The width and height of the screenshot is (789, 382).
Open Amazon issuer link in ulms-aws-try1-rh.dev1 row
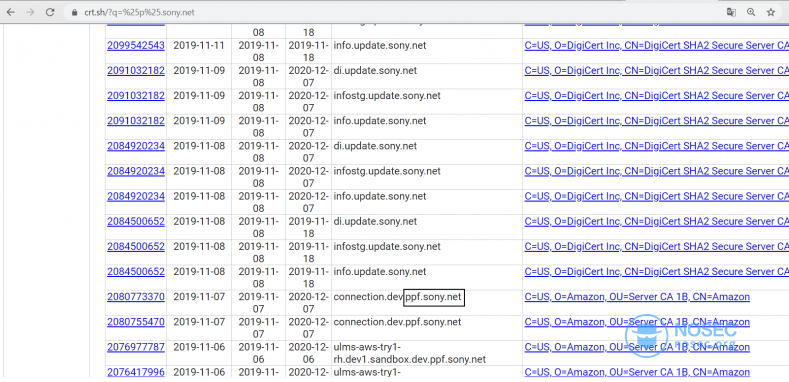[x=637, y=347]
